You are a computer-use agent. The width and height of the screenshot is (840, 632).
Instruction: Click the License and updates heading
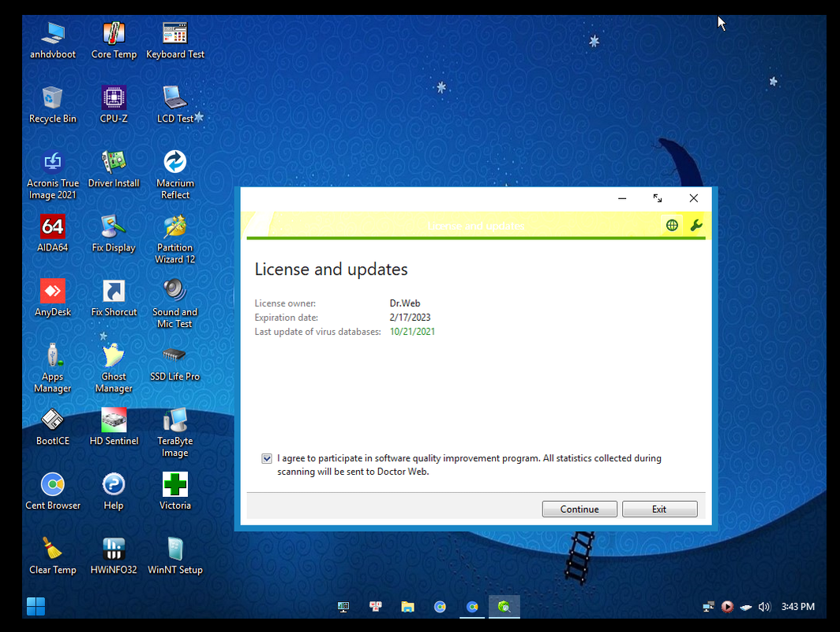pyautogui.click(x=331, y=269)
